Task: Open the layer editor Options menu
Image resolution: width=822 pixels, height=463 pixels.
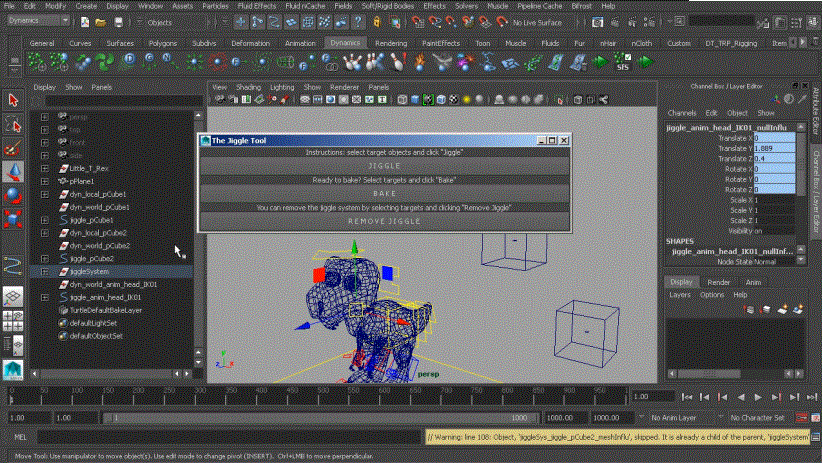Action: click(711, 295)
